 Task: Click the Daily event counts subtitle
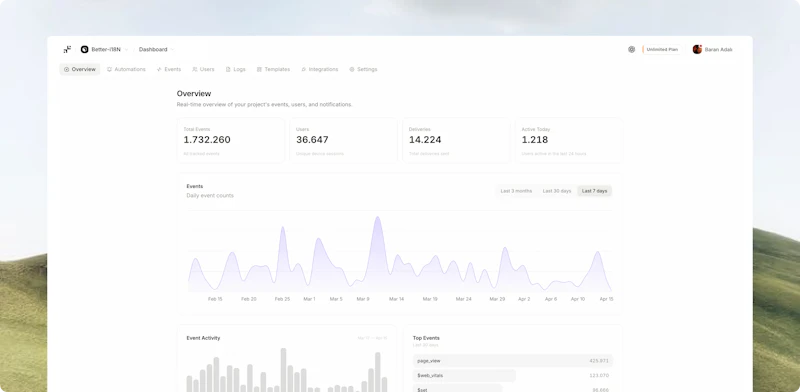[210, 196]
